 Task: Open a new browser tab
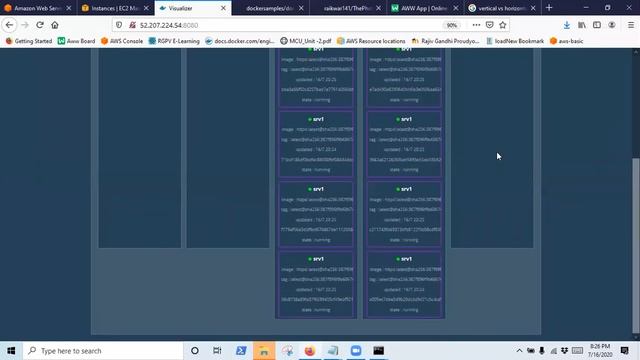549,8
